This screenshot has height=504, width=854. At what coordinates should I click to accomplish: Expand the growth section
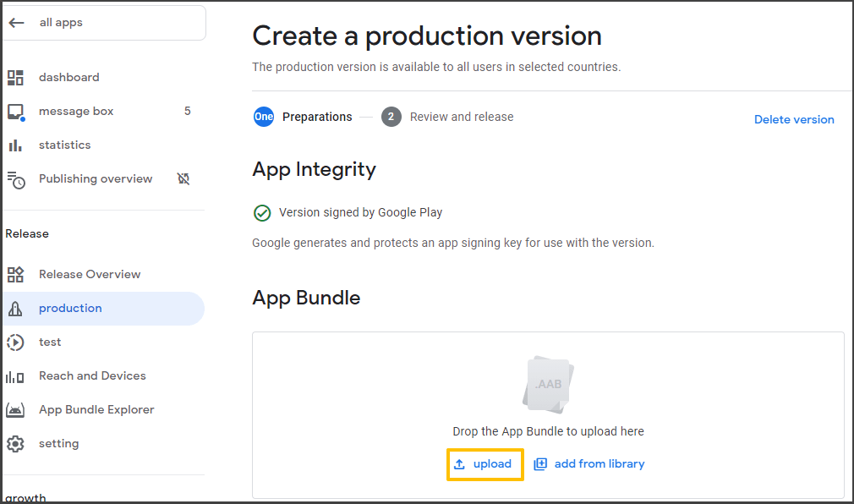[25, 497]
